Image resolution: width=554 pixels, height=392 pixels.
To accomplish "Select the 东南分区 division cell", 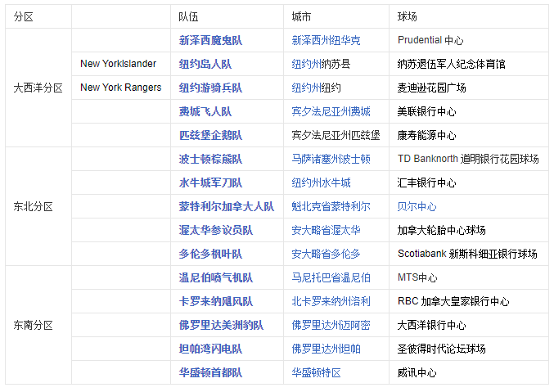I will tap(38, 325).
